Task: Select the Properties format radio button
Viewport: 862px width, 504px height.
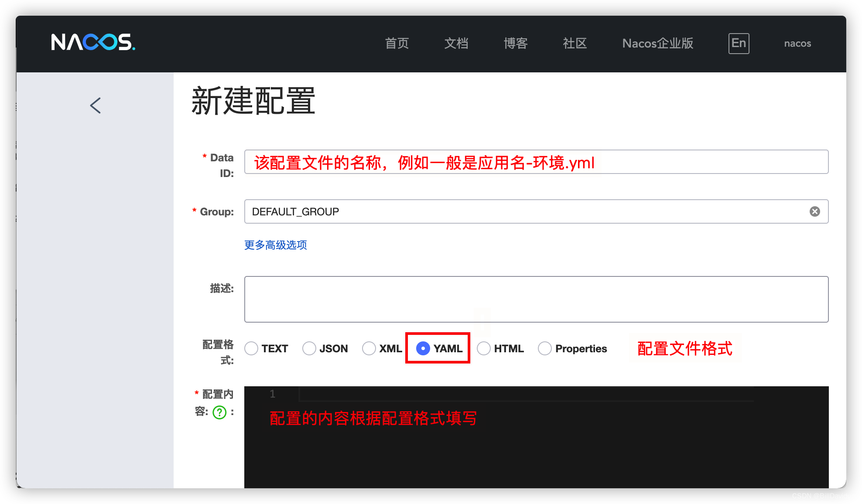Action: 544,348
